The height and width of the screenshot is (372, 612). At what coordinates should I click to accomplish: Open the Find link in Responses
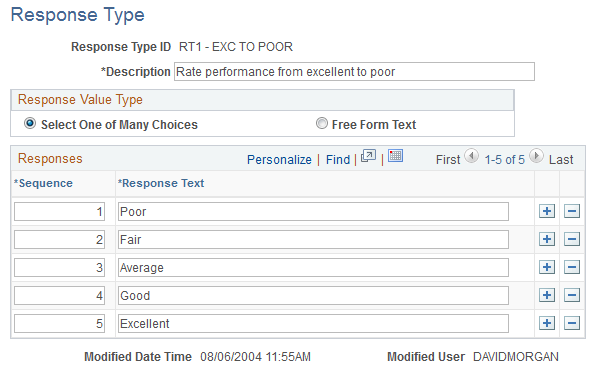(x=338, y=160)
